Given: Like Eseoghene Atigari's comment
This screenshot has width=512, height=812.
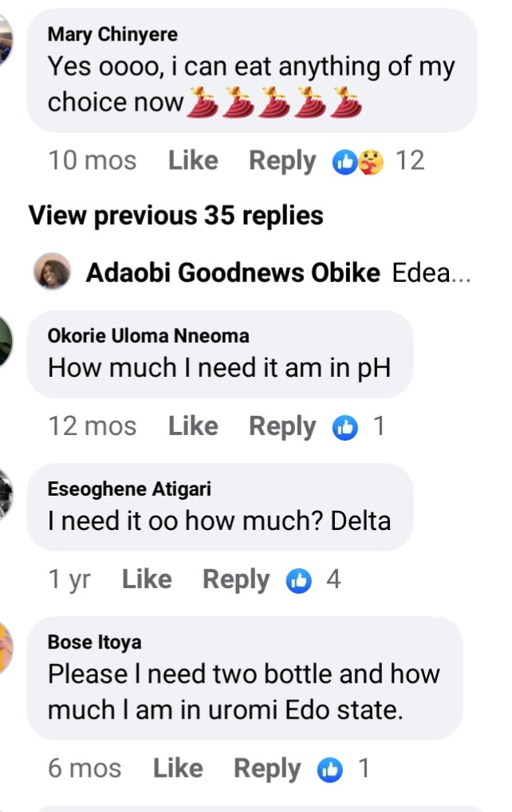Looking at the screenshot, I should [147, 580].
